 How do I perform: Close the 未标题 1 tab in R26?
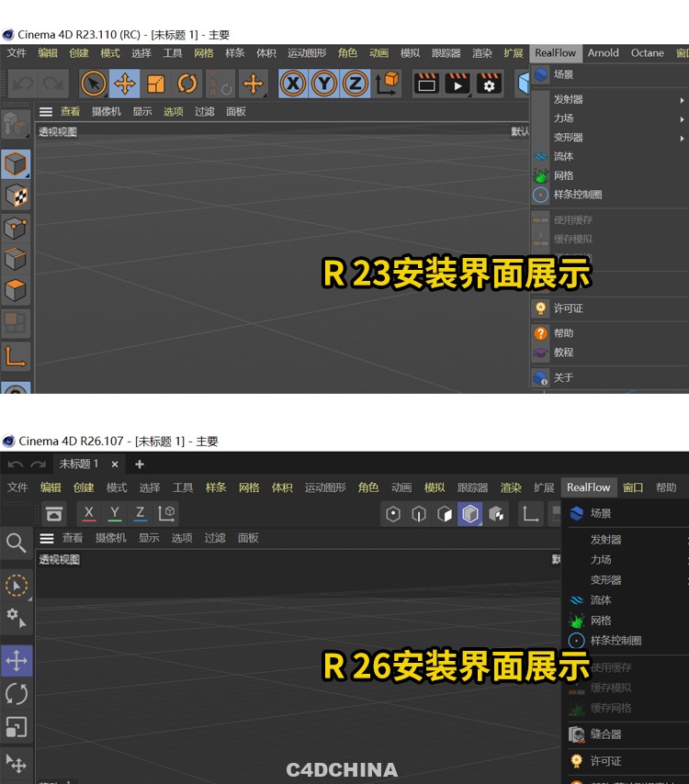coord(115,465)
